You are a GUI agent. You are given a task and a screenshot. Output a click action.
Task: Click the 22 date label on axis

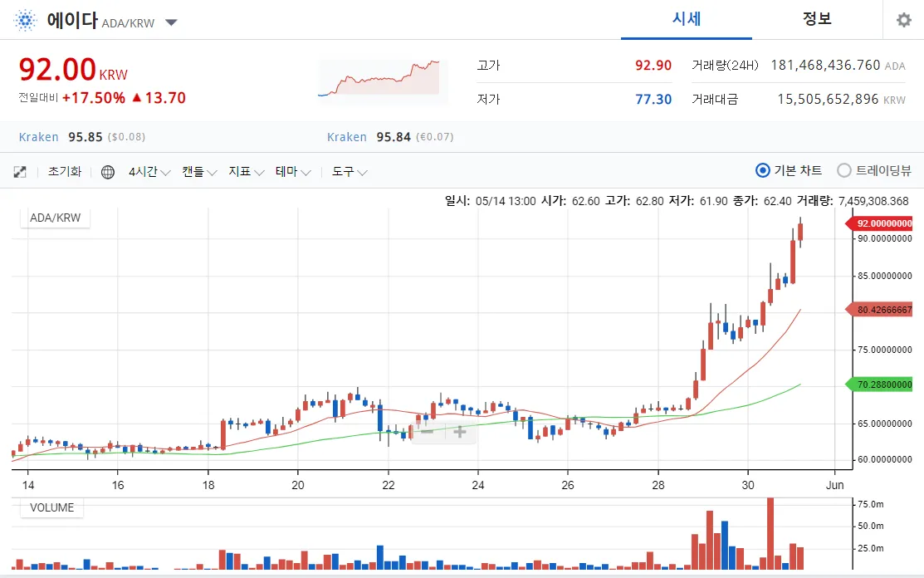389,486
